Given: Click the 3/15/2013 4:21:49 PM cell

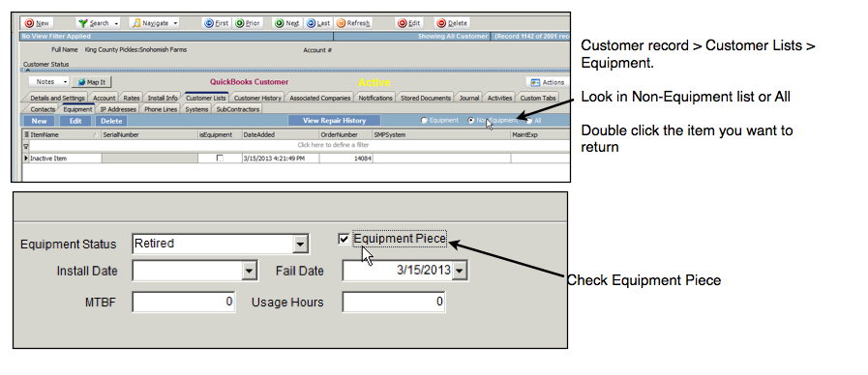Looking at the screenshot, I should point(280,159).
